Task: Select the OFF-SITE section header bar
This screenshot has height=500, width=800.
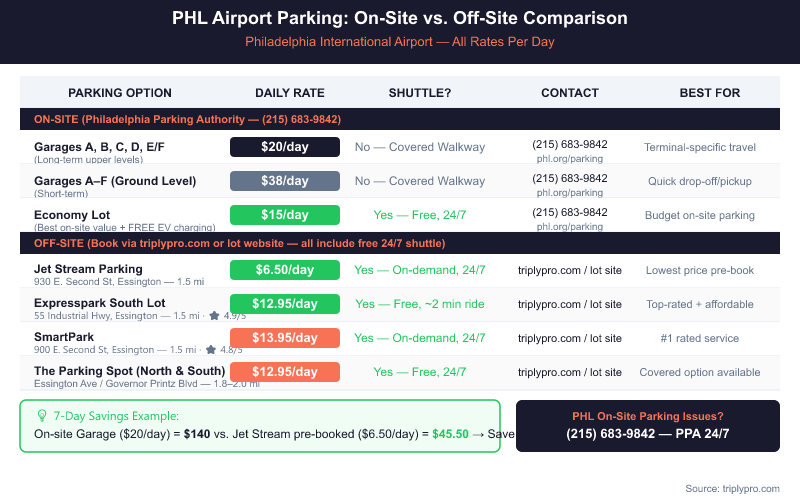Action: click(400, 243)
